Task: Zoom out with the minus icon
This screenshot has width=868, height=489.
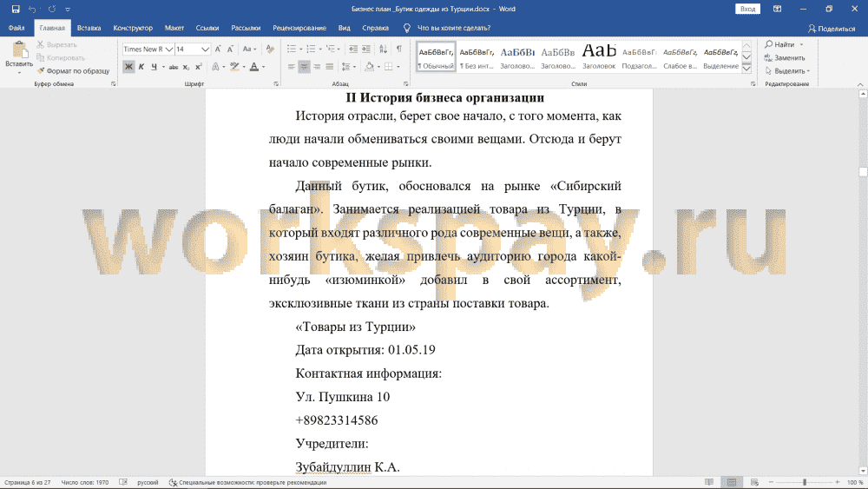Action: pyautogui.click(x=771, y=482)
